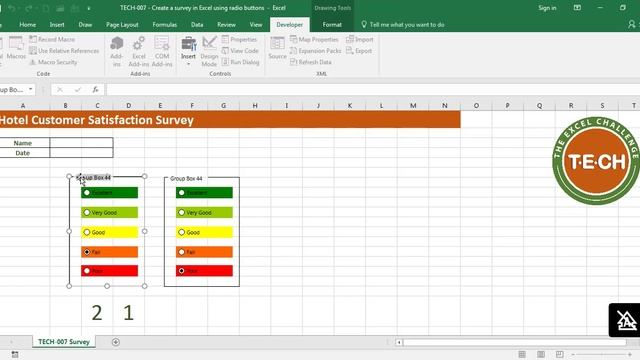
Task: Click the XML Export button
Action: coord(359,51)
